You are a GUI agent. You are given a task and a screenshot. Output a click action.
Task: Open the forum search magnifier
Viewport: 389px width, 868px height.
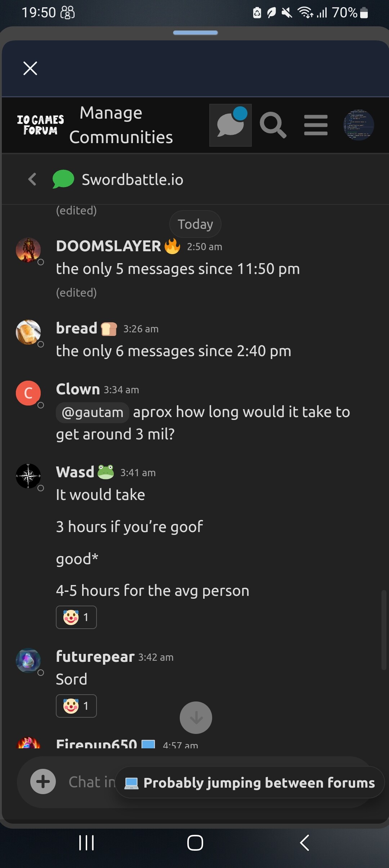(273, 125)
